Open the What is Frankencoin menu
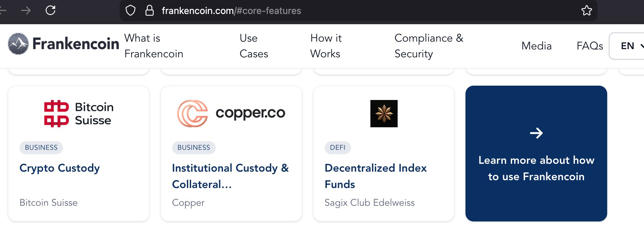The height and width of the screenshot is (245, 644). point(154,46)
